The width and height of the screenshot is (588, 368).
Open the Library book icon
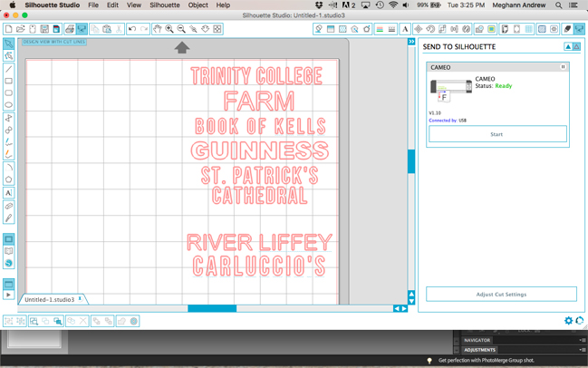tap(9, 251)
